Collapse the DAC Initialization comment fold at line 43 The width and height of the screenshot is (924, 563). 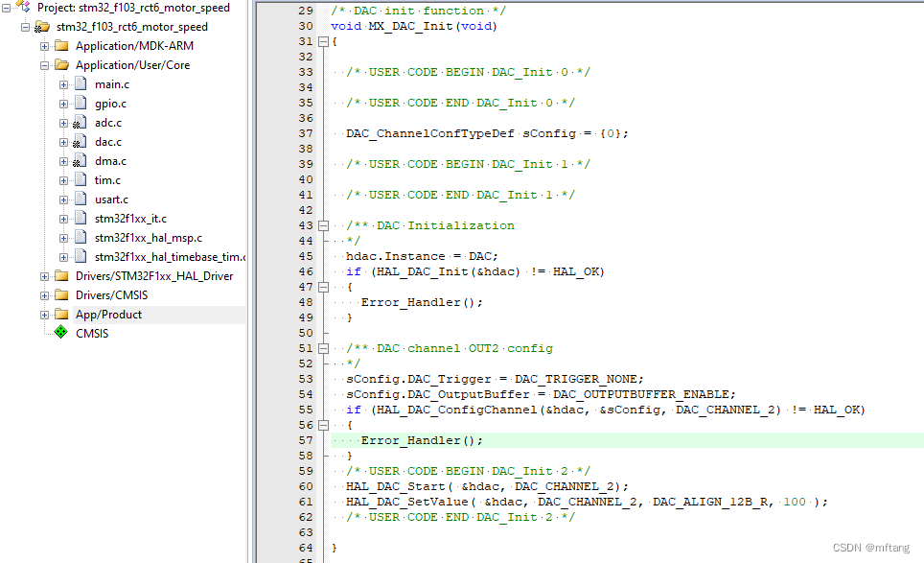point(322,225)
